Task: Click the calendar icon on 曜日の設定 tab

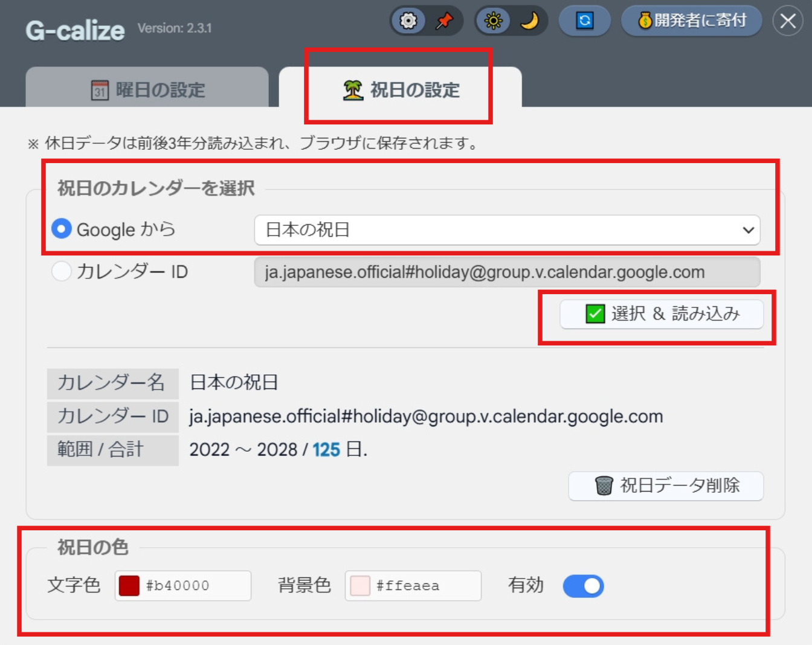Action: click(100, 91)
